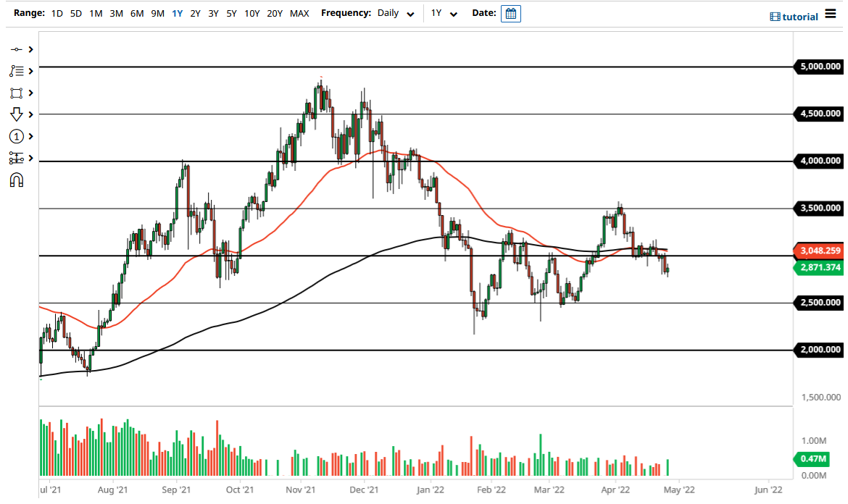Open the Frequency dropdown set to Daily

tap(395, 13)
